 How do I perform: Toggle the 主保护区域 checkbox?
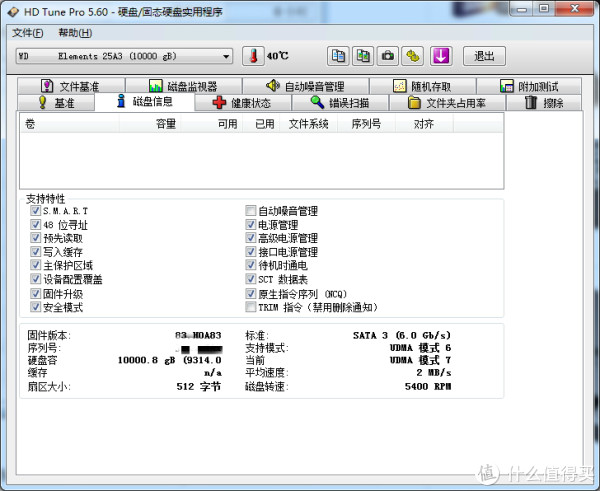pyautogui.click(x=36, y=265)
